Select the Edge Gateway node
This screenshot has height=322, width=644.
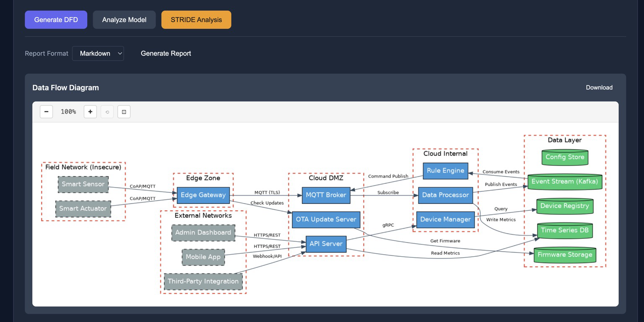(203, 195)
